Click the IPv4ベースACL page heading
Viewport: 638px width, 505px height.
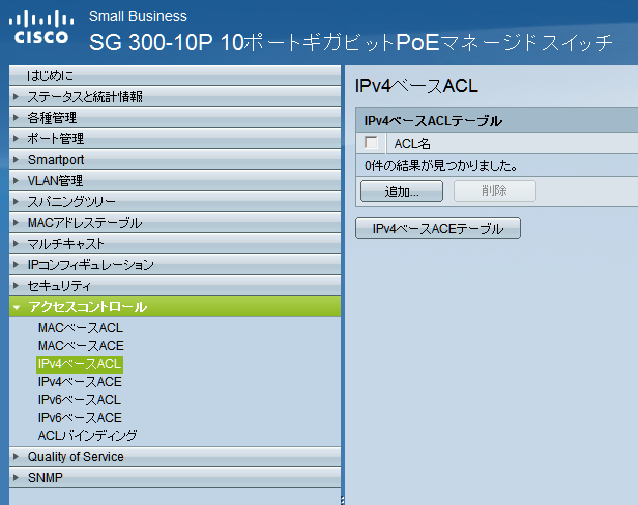click(416, 86)
